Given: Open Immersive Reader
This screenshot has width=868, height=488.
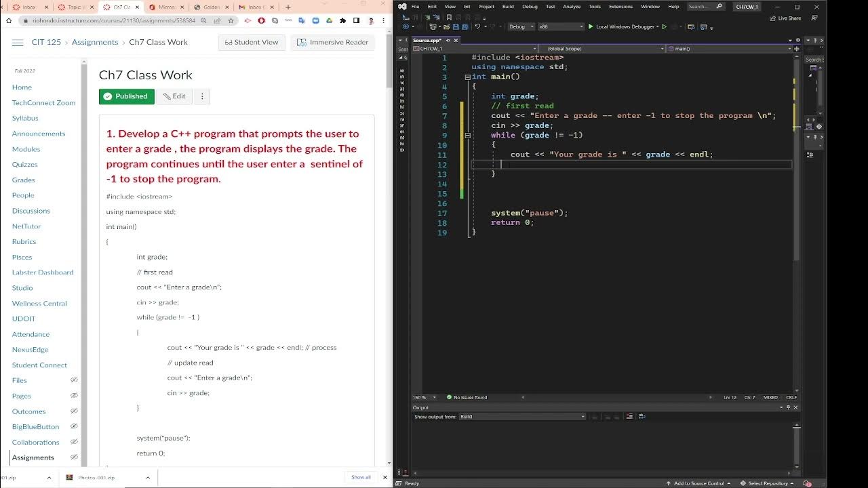Looking at the screenshot, I should coord(334,42).
